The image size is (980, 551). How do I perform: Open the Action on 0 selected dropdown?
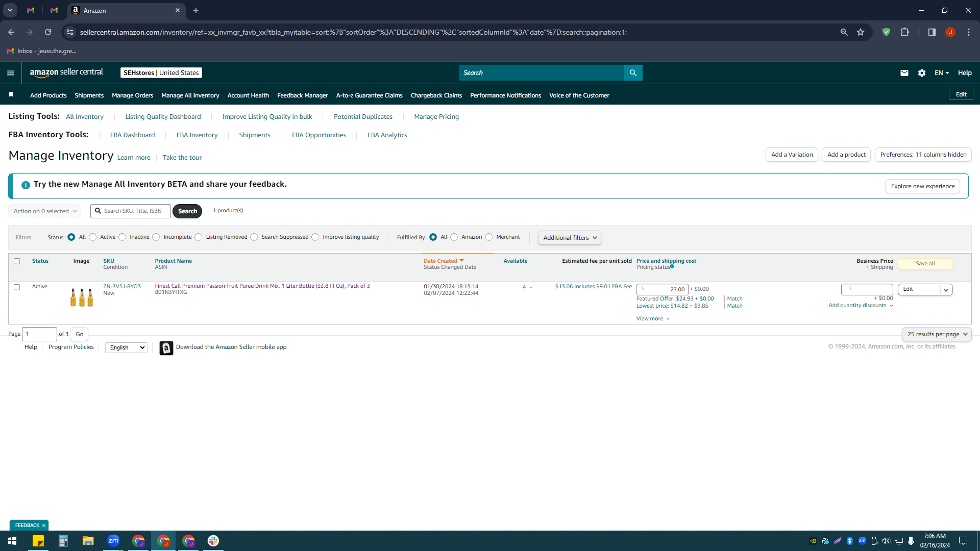click(45, 211)
